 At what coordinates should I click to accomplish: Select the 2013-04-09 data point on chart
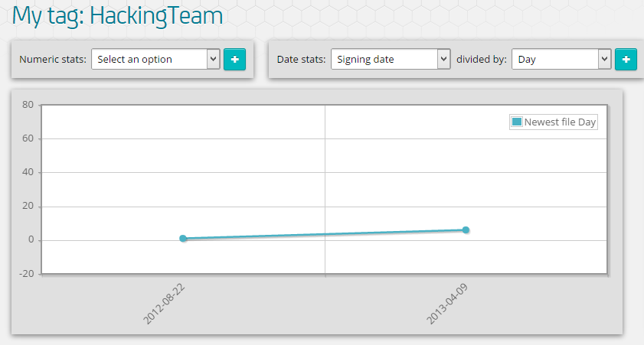[x=466, y=230]
